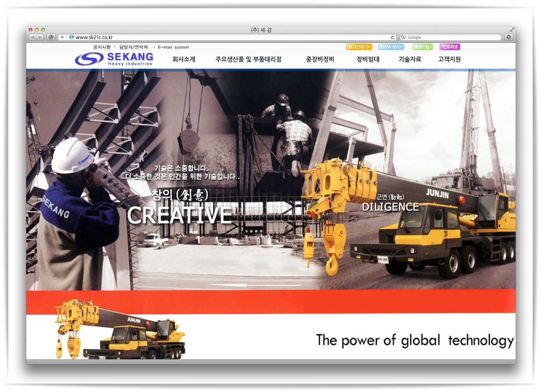Open the 장비임대 menu
Screen dimensions: 541x392
pyautogui.click(x=368, y=59)
